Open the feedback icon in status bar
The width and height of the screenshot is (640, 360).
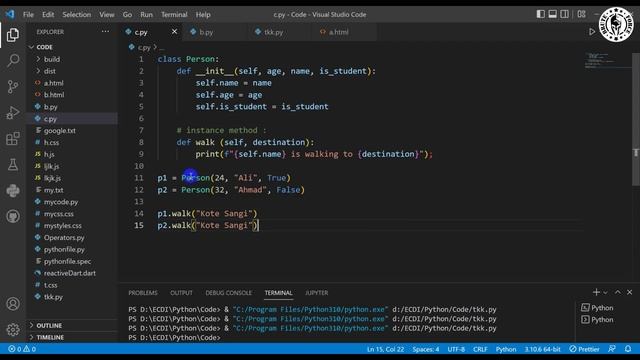[x=611, y=349]
